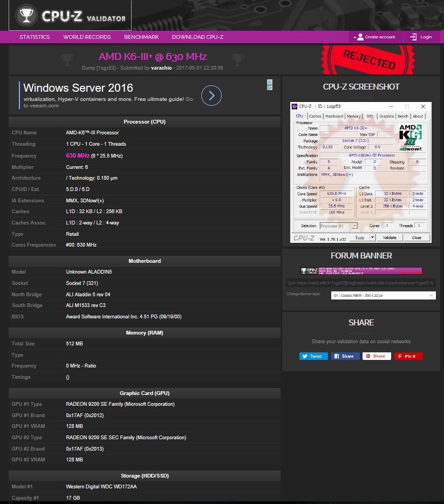Click the RADEON 9200 SE SEC Family value
Screen dimensions: 444x504
(126, 438)
